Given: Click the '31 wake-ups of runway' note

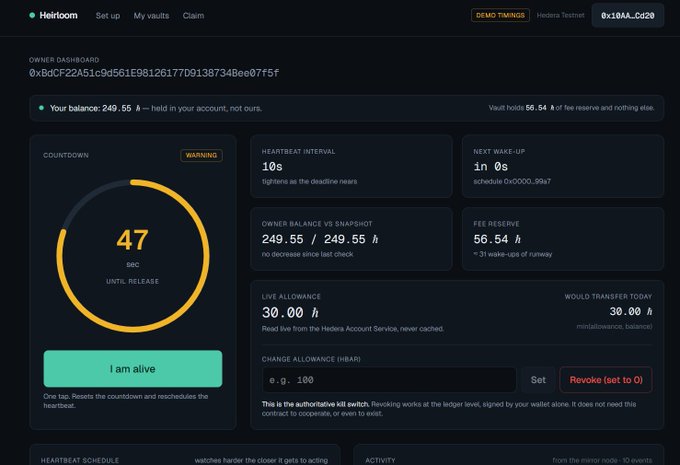Looking at the screenshot, I should (x=513, y=254).
